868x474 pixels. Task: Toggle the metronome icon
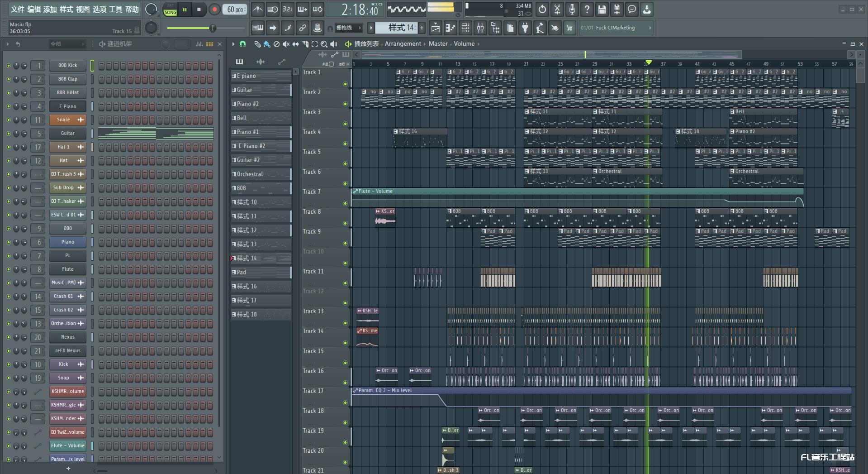[x=257, y=9]
